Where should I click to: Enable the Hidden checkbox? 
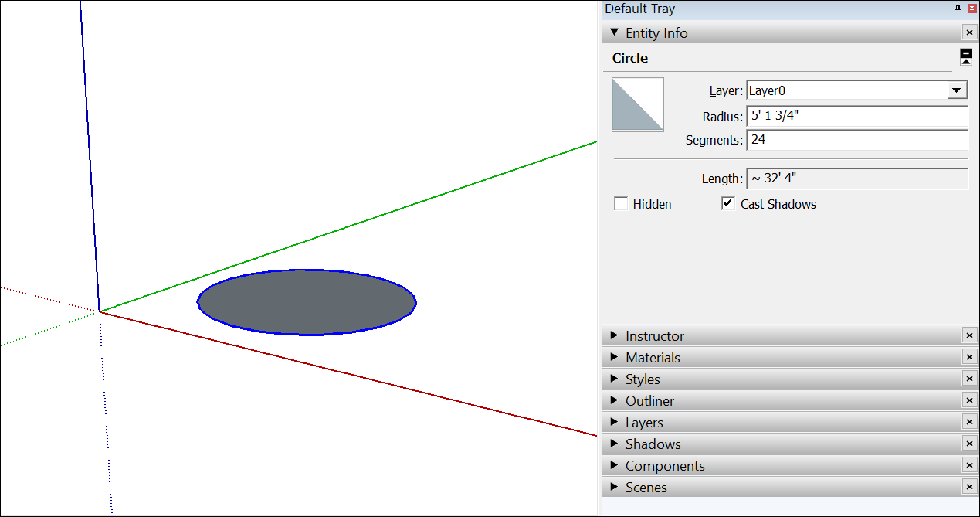point(620,204)
